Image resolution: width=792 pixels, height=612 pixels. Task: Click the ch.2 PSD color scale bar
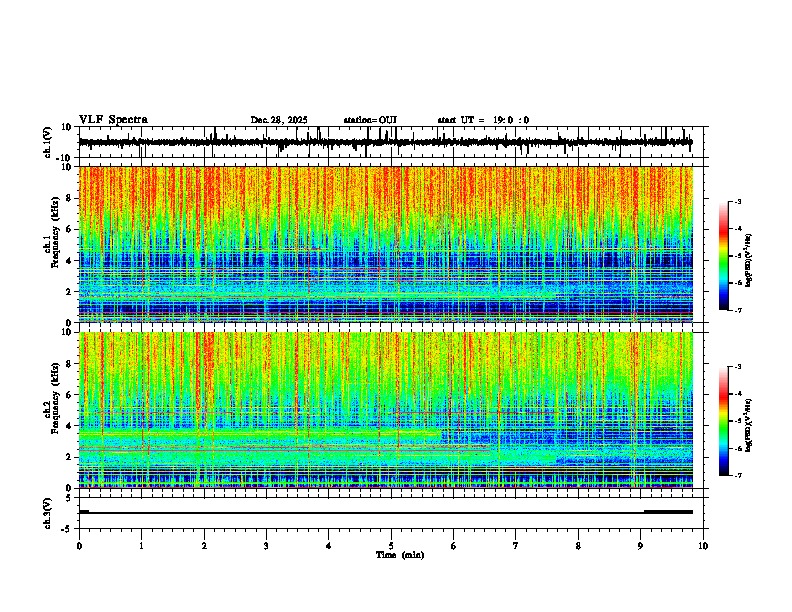point(724,421)
